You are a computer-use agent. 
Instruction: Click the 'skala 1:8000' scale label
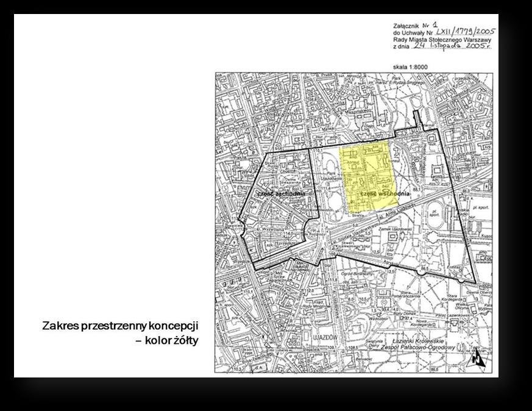click(x=410, y=67)
